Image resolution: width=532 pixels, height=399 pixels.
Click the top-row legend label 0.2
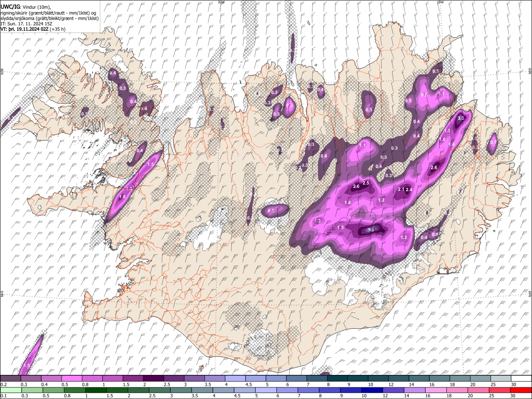point(3,384)
